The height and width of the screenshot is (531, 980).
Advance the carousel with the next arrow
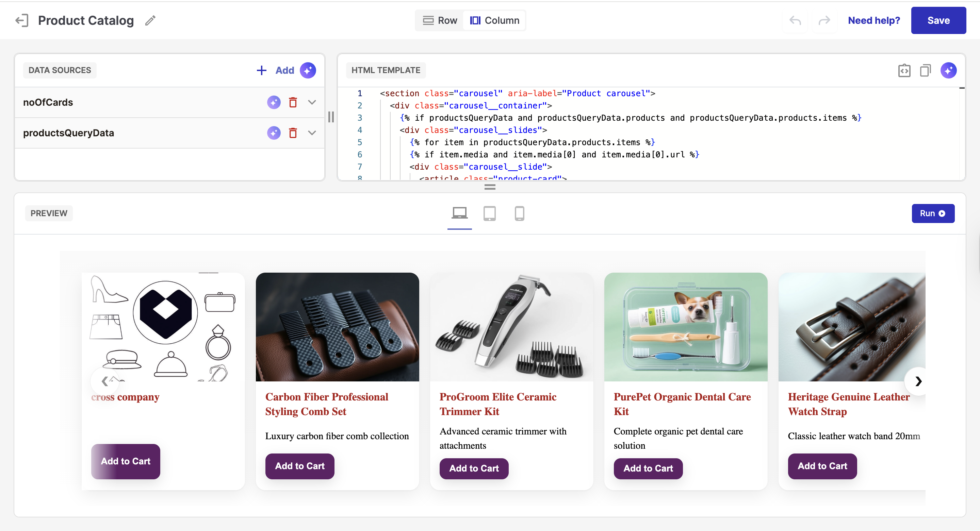918,381
